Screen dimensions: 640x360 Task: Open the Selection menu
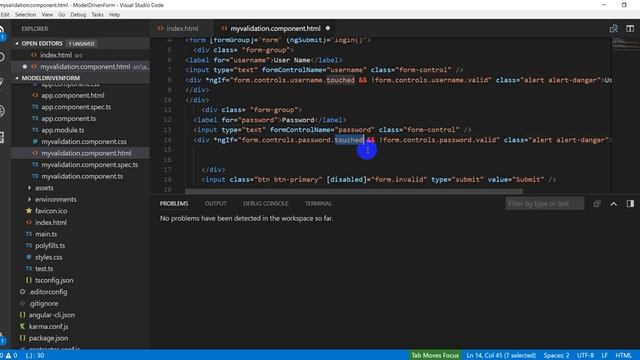click(x=25, y=14)
